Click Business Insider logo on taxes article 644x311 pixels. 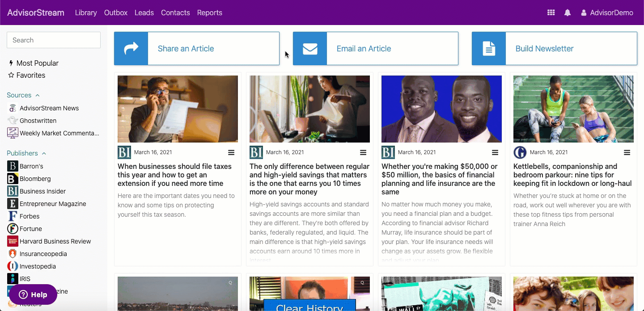pyautogui.click(x=124, y=152)
